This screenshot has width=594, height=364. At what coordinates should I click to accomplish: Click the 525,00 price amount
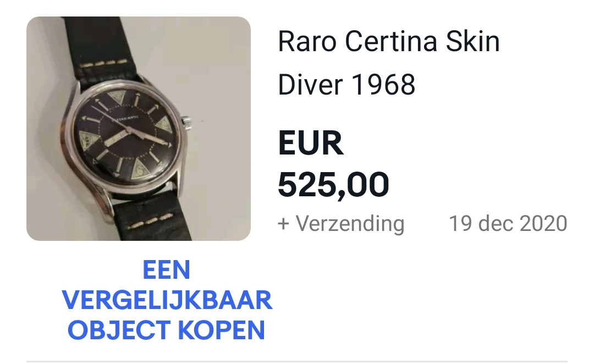333,184
